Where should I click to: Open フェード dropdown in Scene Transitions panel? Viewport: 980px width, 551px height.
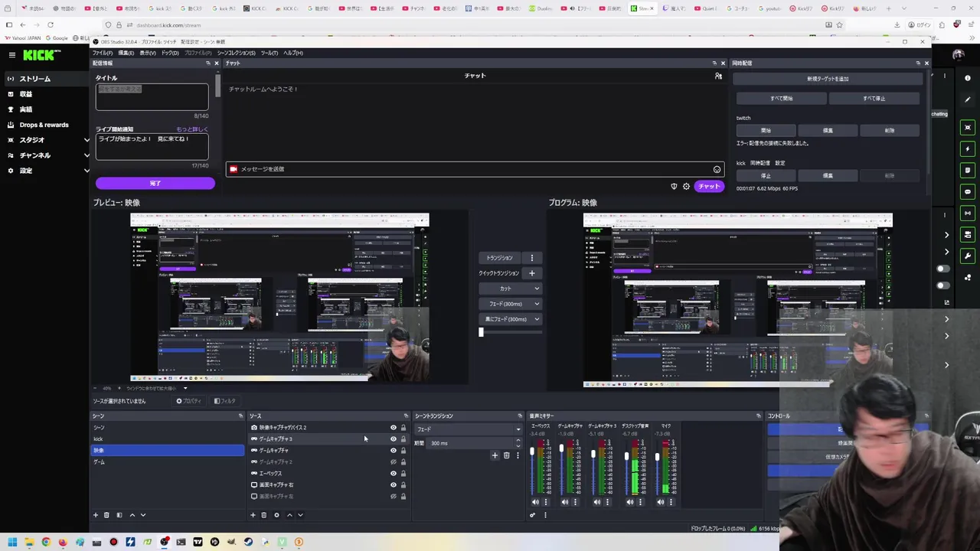tap(468, 429)
